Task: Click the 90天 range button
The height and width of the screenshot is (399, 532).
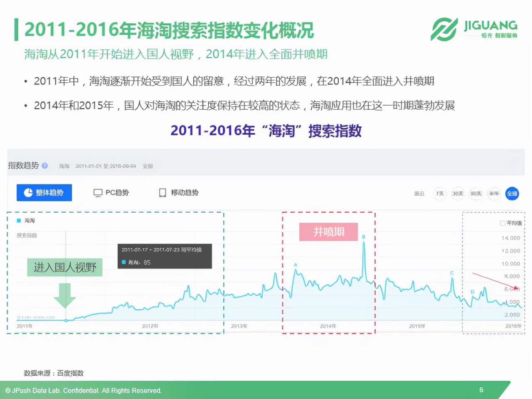Action: click(x=475, y=193)
